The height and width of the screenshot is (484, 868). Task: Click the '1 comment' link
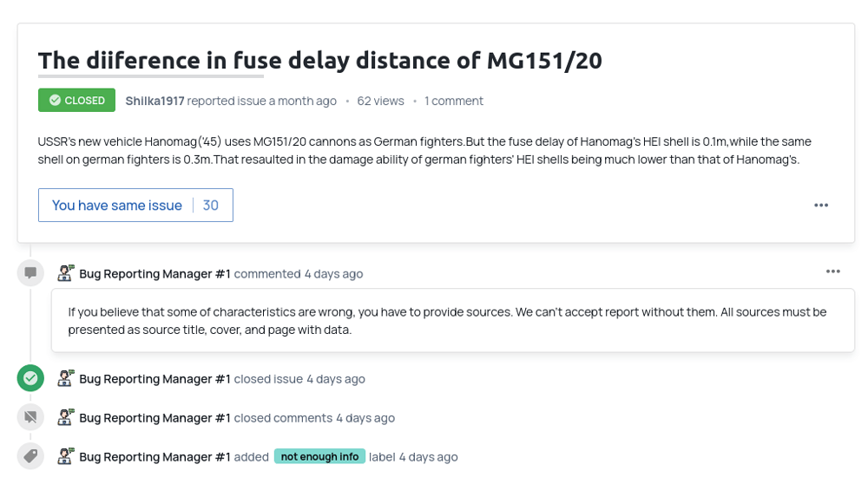(x=454, y=101)
